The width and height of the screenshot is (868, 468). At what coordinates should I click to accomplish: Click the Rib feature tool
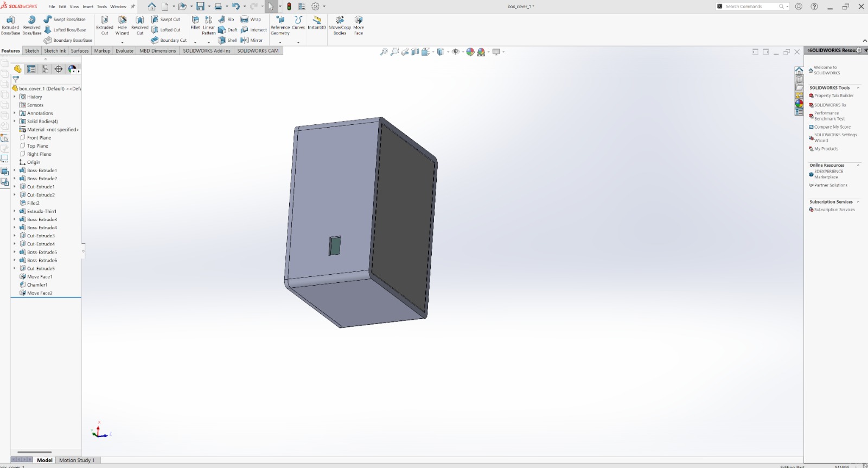(x=226, y=20)
